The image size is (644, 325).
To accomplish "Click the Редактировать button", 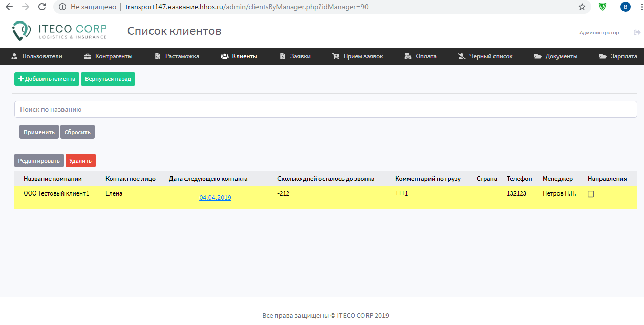I will pyautogui.click(x=39, y=161).
